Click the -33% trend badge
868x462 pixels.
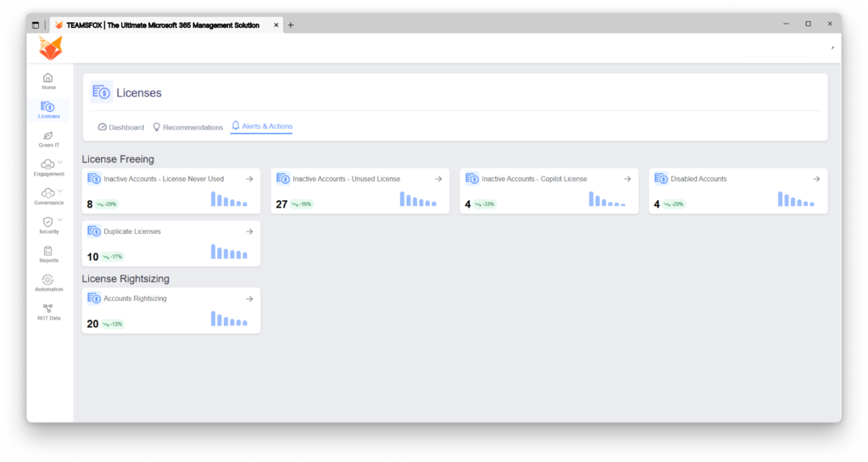(x=485, y=204)
